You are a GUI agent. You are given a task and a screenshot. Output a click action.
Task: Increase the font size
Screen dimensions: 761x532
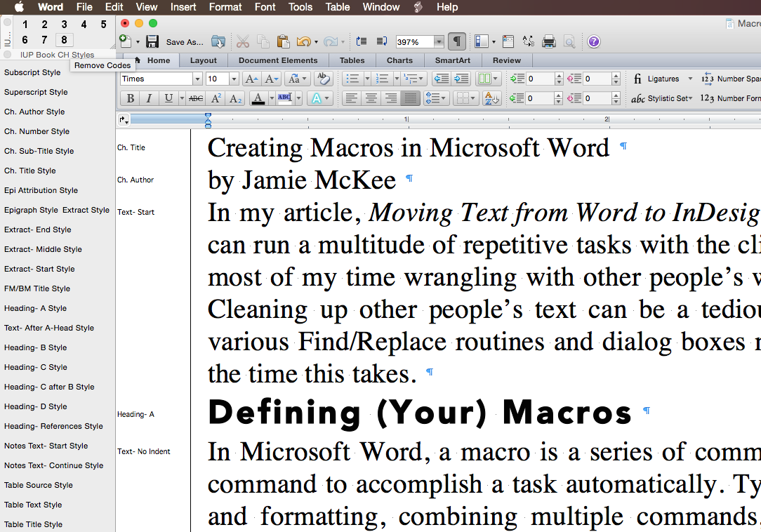[x=251, y=79]
